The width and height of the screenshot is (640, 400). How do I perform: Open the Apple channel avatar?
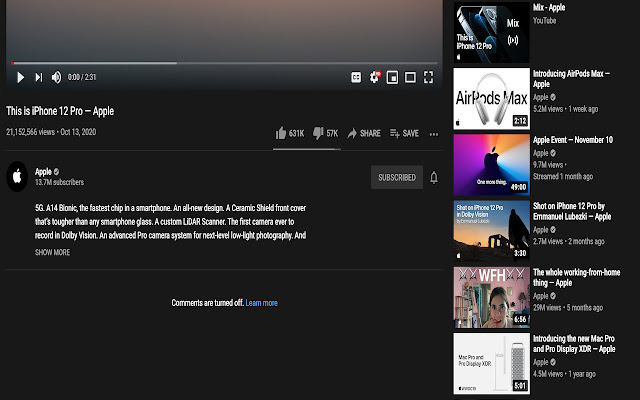[17, 176]
